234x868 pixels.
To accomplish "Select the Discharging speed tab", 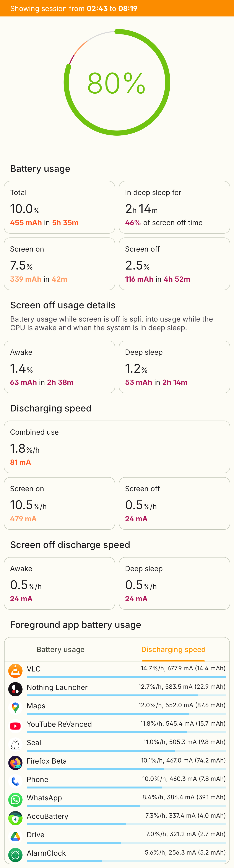I will coord(173,649).
